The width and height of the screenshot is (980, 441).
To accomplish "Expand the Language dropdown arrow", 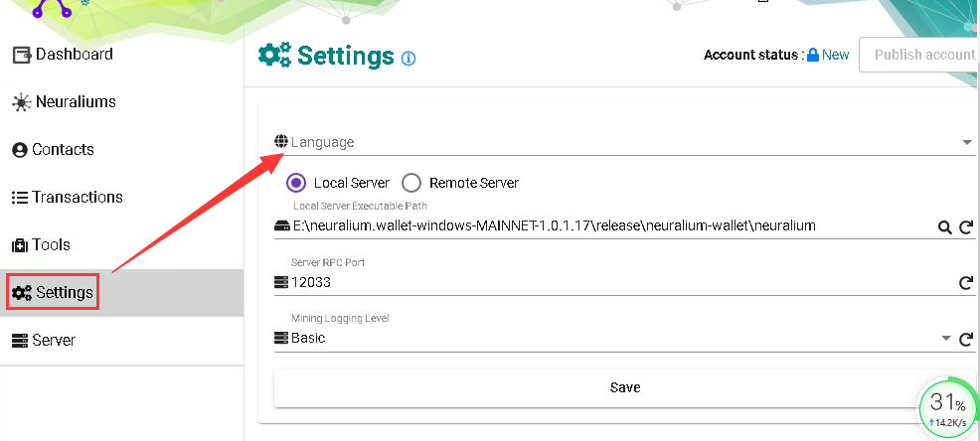I will [x=967, y=143].
